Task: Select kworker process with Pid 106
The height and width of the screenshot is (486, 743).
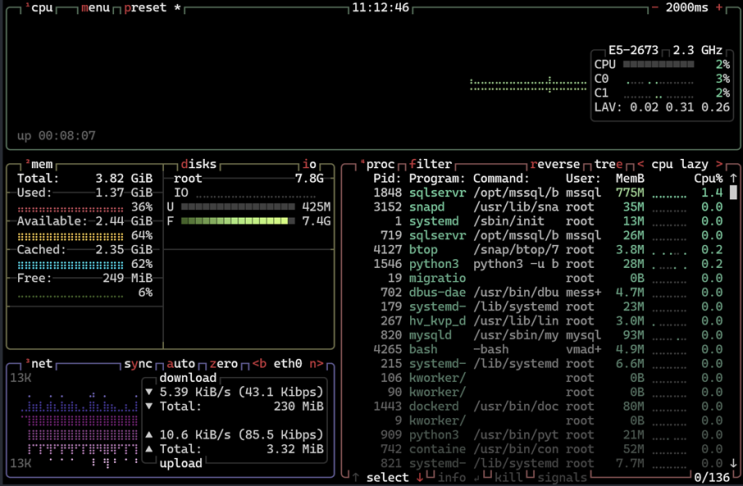Action: (x=548, y=378)
